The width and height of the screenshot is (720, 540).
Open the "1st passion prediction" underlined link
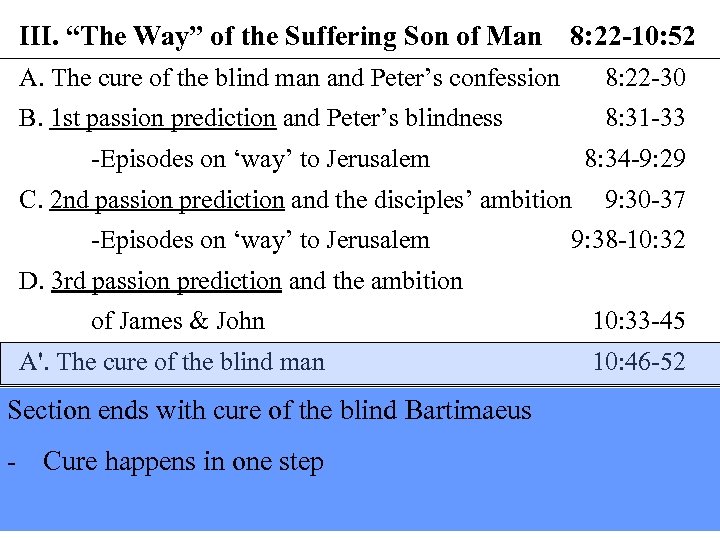pyautogui.click(x=163, y=118)
